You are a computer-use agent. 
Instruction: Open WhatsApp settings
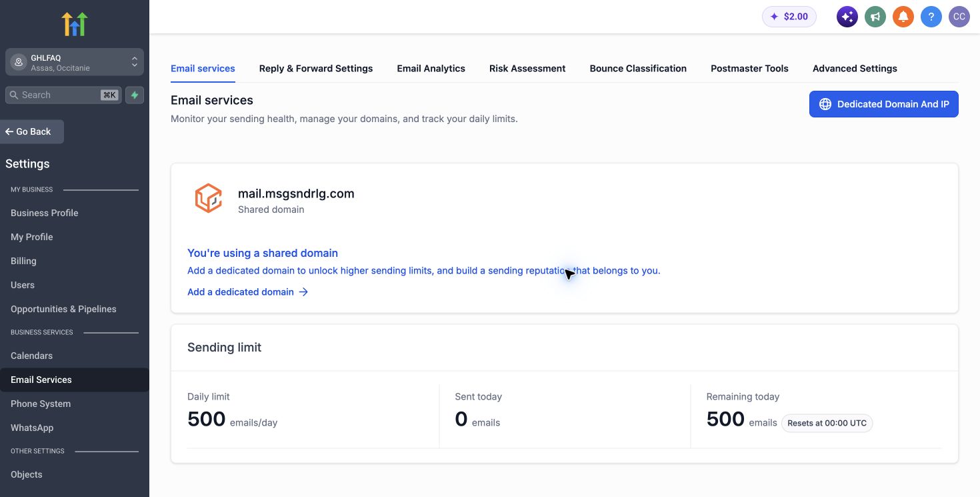click(x=32, y=428)
